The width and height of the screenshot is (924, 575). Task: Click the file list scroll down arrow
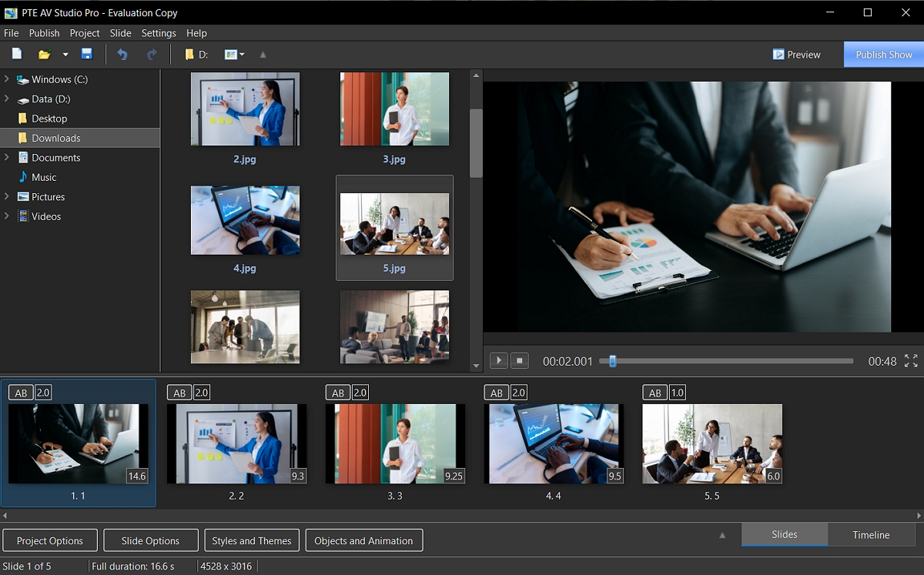click(476, 366)
